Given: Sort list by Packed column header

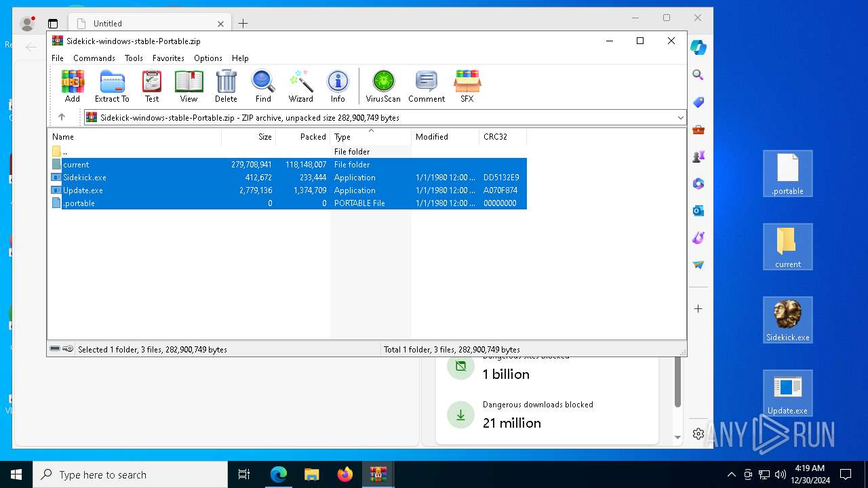Looking at the screenshot, I should pos(303,137).
